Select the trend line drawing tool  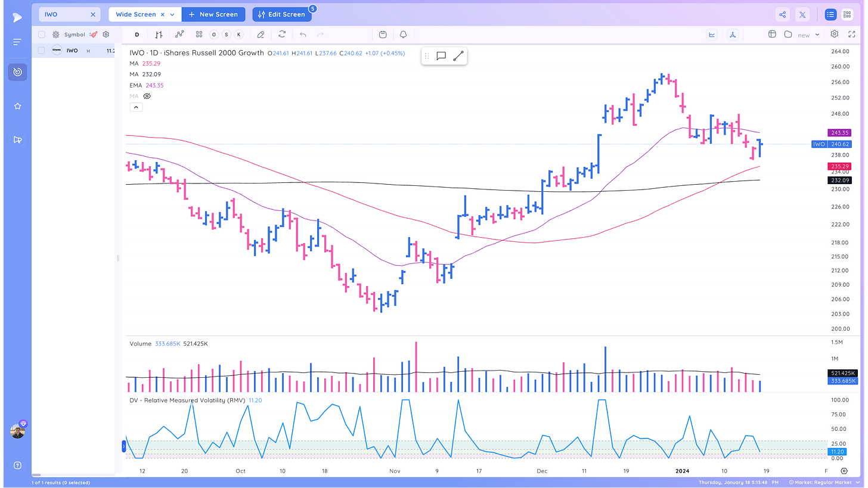click(x=458, y=56)
